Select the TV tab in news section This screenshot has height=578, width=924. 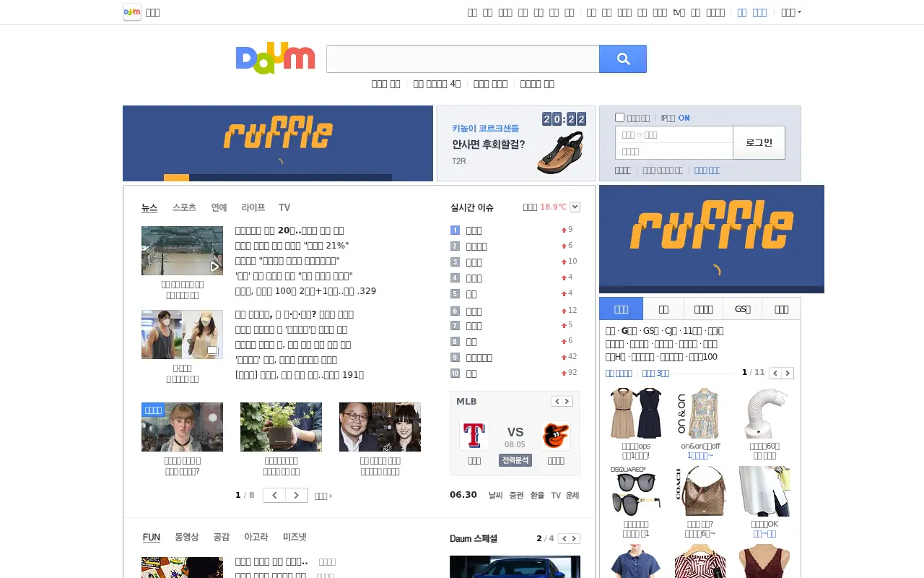(284, 207)
